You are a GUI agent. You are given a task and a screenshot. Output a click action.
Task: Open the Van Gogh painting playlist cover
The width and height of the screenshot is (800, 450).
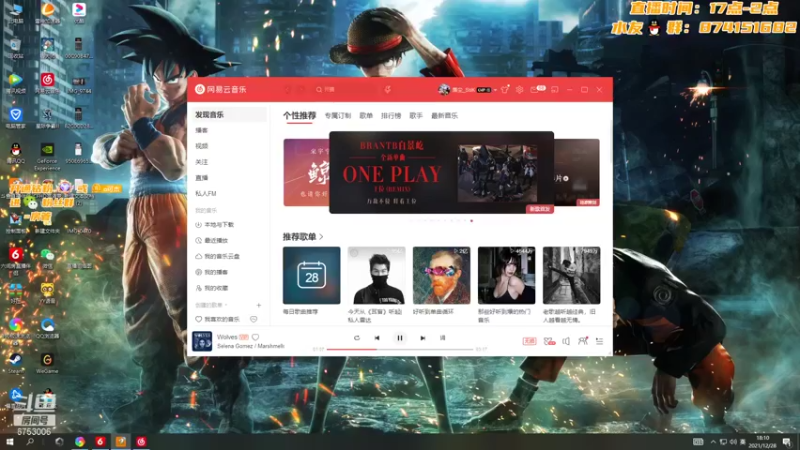coord(441,276)
